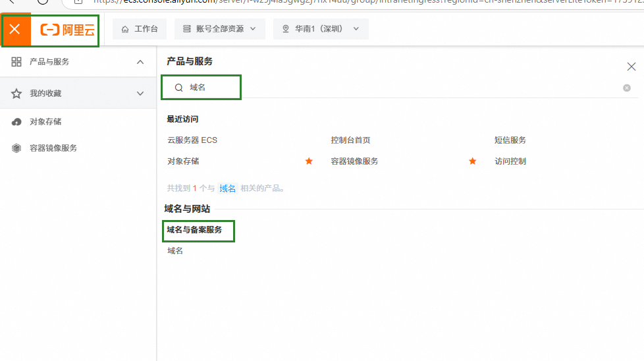
Task: Collapse the 产品与服务 section
Action: [140, 62]
